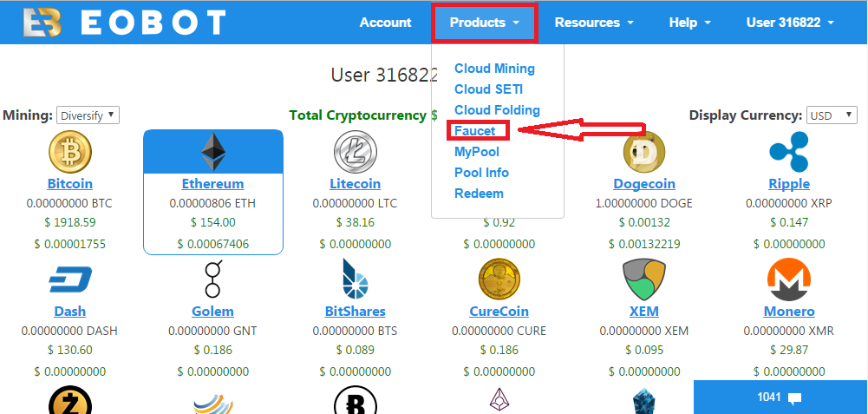Click the $ 0.095 XEM price
The image size is (868, 414).
(x=643, y=351)
